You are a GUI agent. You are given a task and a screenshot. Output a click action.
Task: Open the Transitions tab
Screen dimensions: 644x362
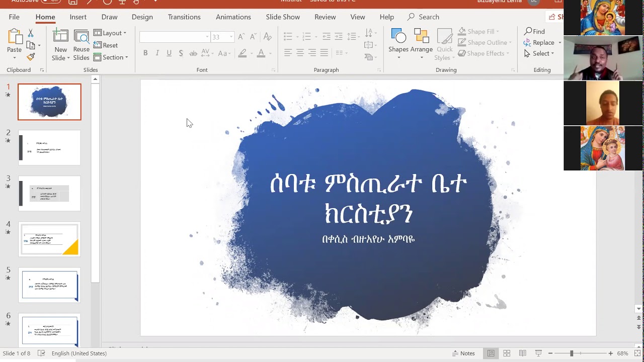pos(184,17)
